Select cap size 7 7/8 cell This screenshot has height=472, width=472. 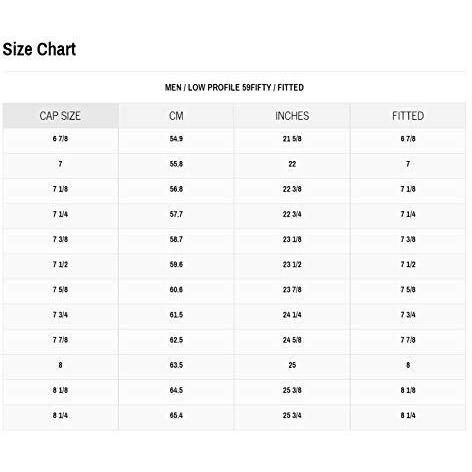60,340
